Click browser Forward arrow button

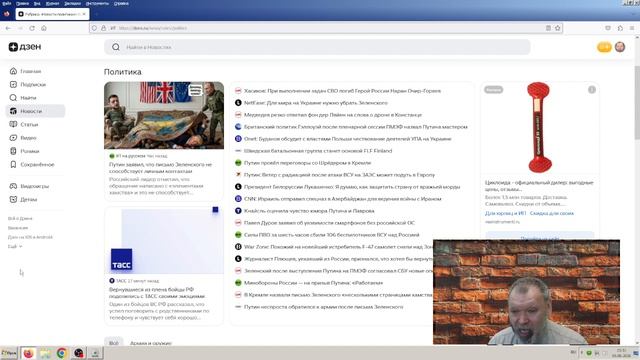[x=20, y=28]
